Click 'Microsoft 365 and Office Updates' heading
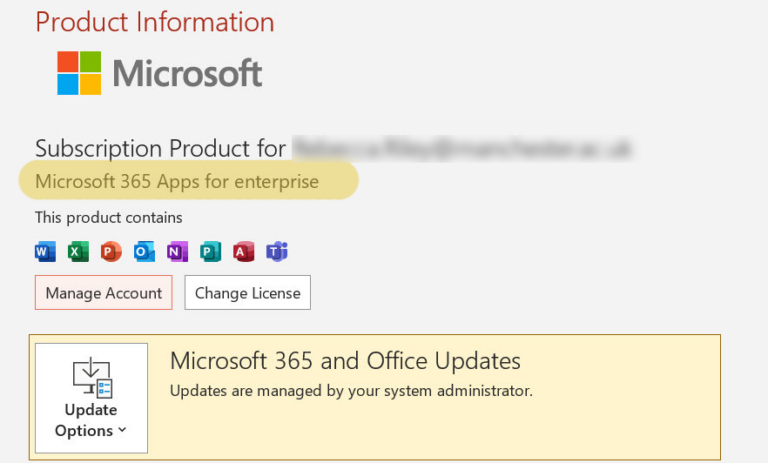This screenshot has width=768, height=463. [345, 361]
